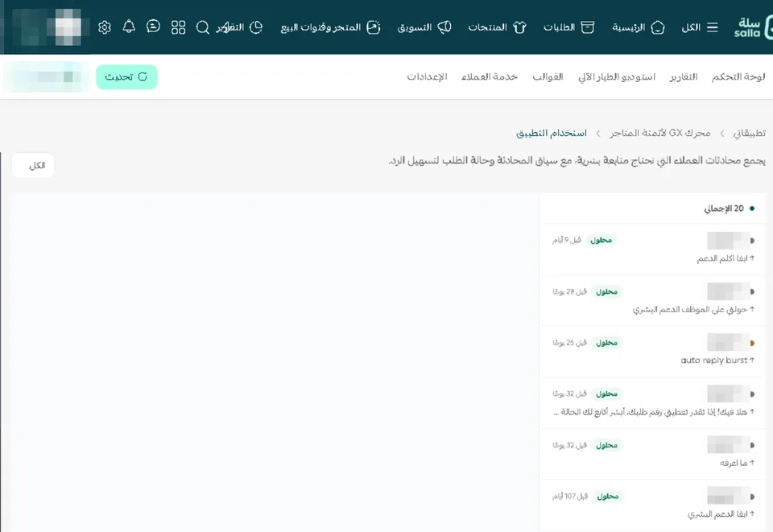773x532 pixels.
Task: Click the قبل 107 أيام timestamp
Action: tap(570, 497)
